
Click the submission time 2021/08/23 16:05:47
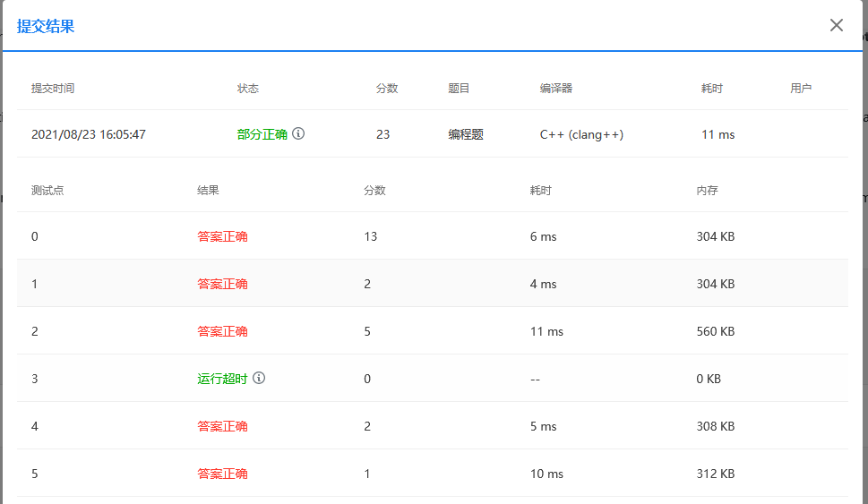coord(89,134)
